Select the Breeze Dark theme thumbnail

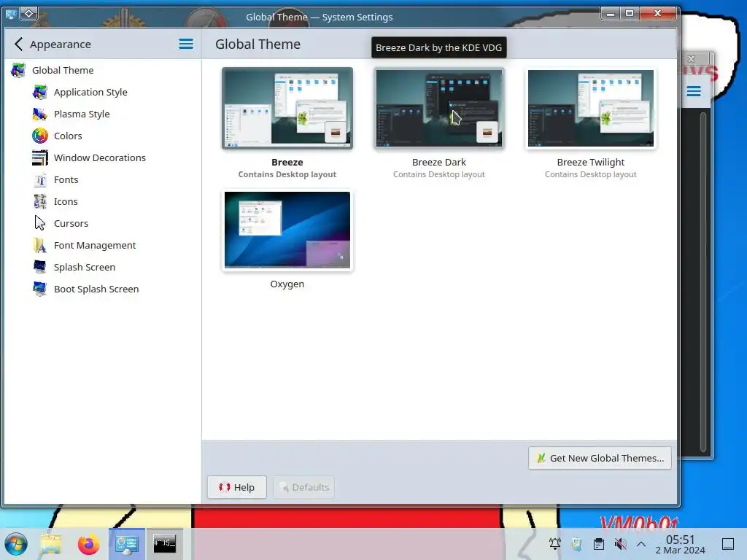coord(438,108)
